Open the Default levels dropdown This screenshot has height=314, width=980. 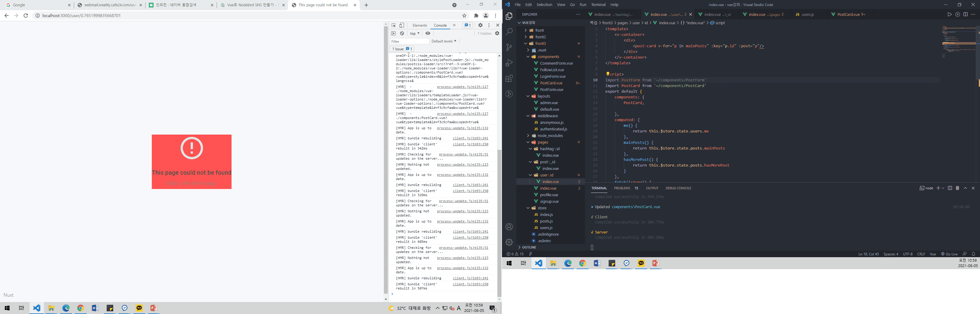[444, 41]
